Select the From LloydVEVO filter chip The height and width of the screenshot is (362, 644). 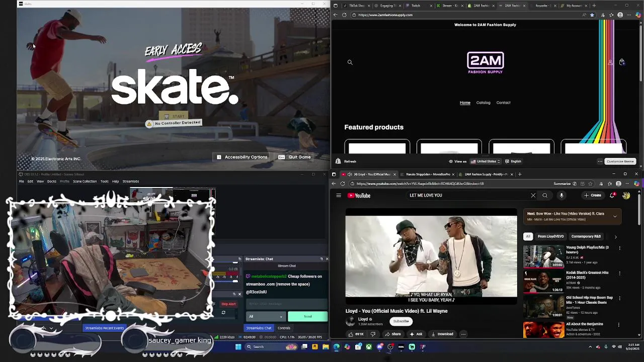tap(550, 236)
